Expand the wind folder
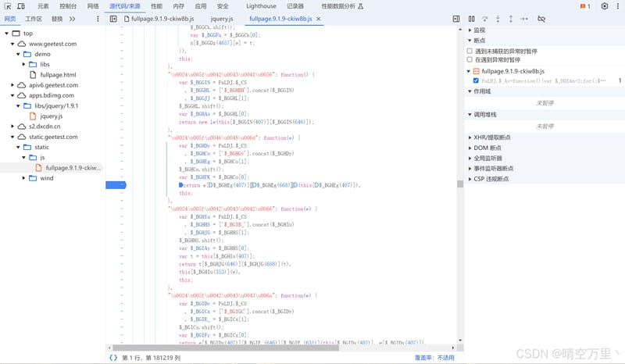The width and height of the screenshot is (625, 364). click(23, 178)
